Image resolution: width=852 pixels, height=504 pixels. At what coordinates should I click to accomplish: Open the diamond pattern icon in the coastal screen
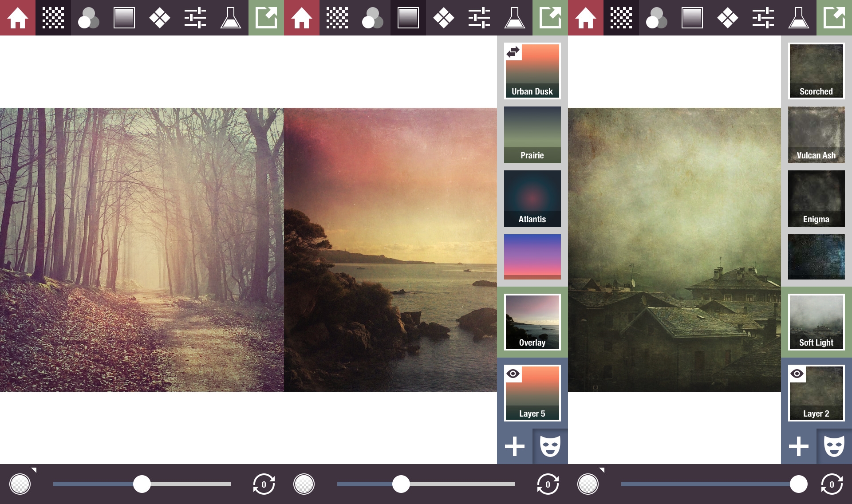click(x=444, y=18)
